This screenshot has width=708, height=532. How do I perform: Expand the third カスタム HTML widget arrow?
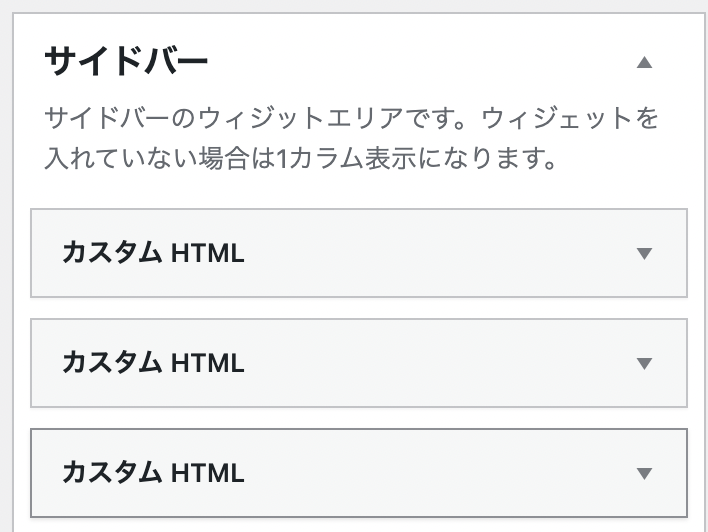[644, 473]
